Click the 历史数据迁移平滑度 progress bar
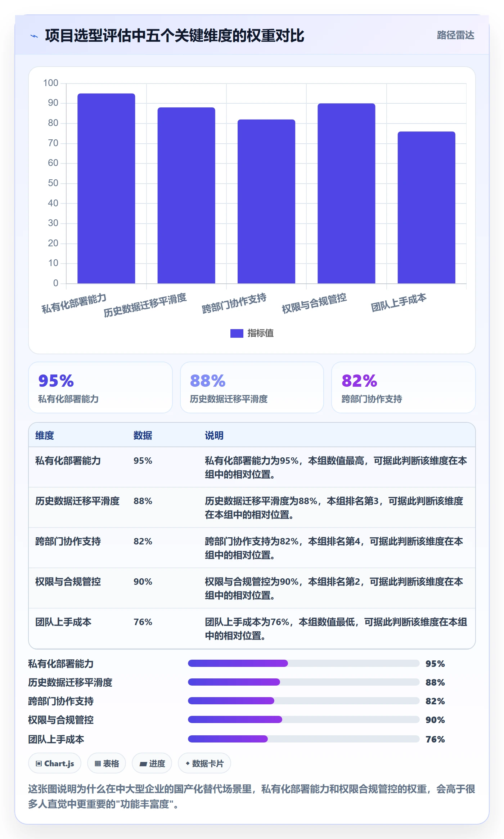The image size is (504, 839). coord(304,682)
